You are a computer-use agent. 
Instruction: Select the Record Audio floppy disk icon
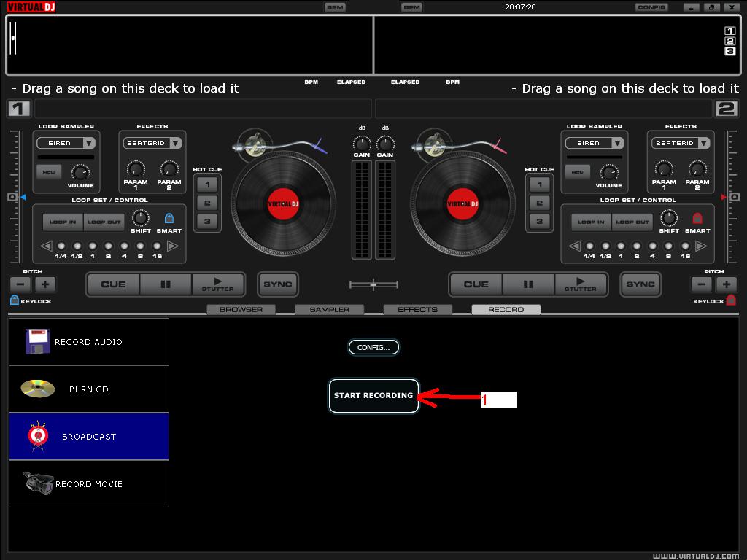click(x=38, y=341)
